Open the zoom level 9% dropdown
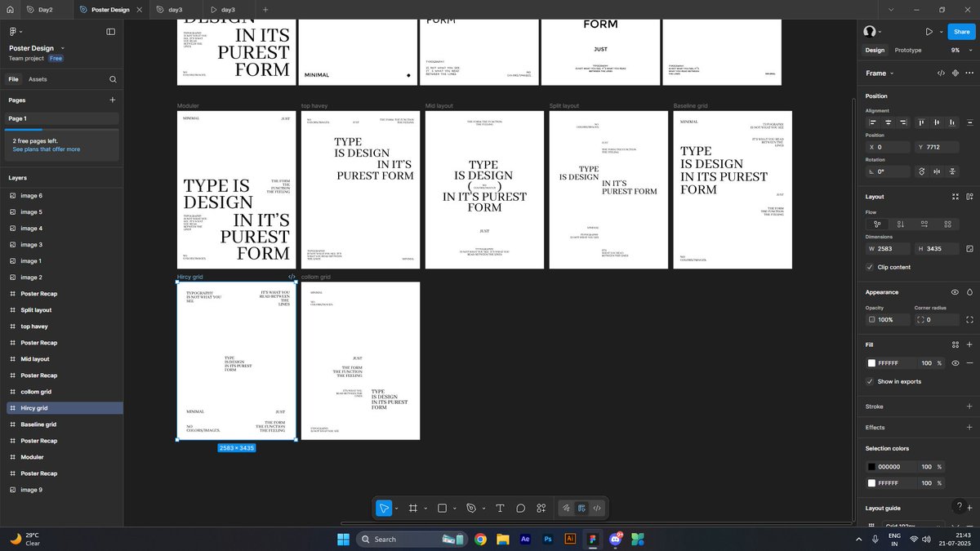 pyautogui.click(x=960, y=50)
